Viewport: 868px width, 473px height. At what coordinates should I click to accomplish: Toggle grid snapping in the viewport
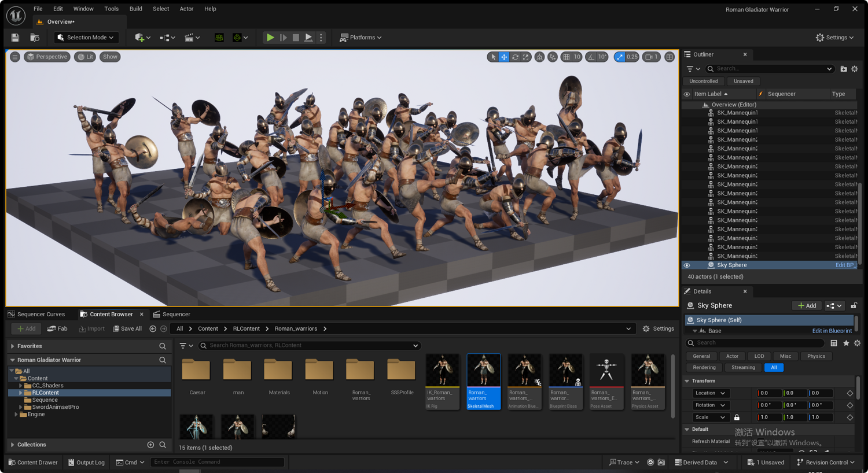[x=567, y=57]
